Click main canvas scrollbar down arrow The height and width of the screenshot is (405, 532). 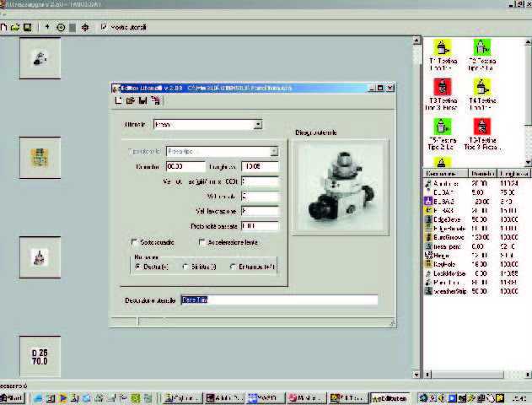[416, 375]
